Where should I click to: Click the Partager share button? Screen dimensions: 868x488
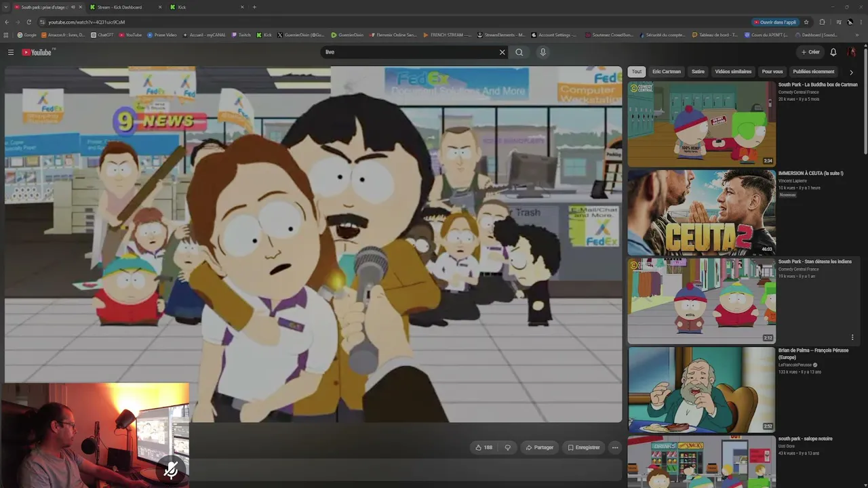pos(540,447)
